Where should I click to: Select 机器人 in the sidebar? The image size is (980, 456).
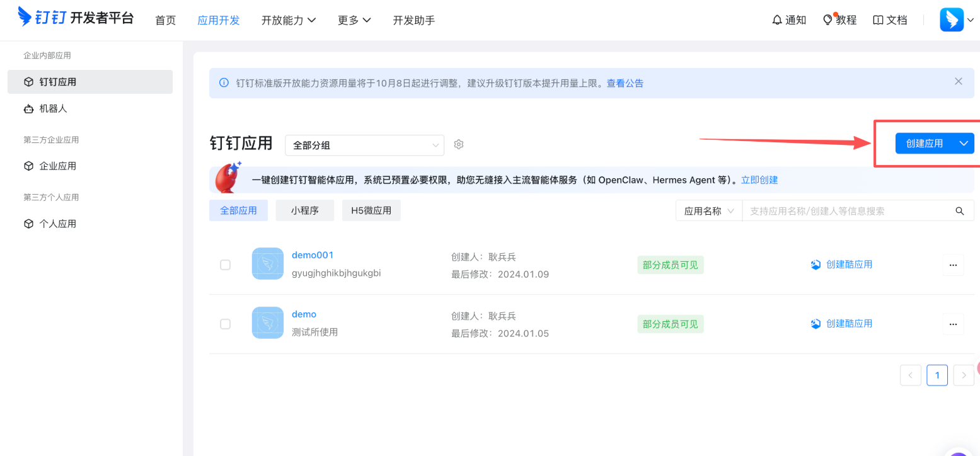pyautogui.click(x=90, y=108)
